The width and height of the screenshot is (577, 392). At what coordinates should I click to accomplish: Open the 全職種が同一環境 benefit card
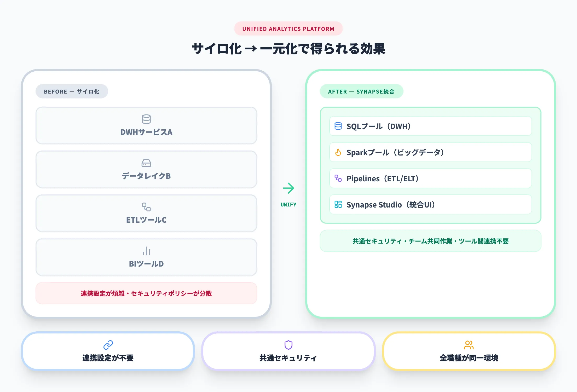[x=469, y=351]
